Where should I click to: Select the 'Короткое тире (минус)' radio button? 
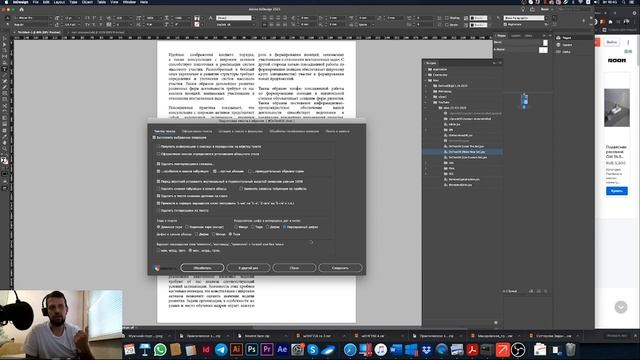click(187, 227)
